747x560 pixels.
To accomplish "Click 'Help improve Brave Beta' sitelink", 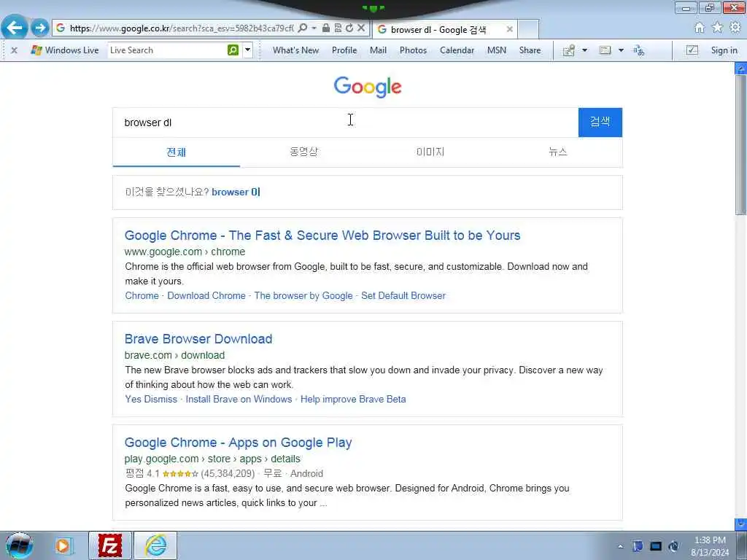I will (353, 400).
